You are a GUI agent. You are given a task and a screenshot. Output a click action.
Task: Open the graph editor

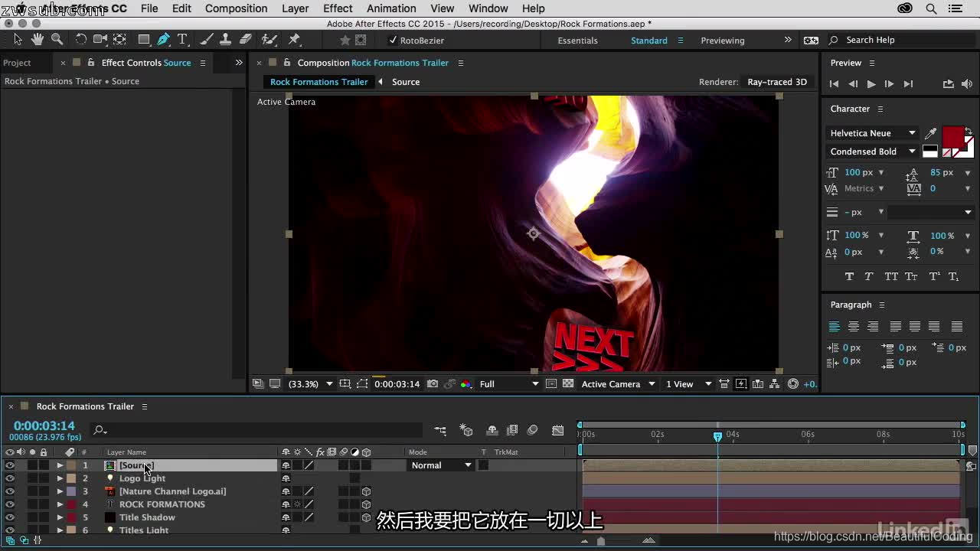coord(558,431)
